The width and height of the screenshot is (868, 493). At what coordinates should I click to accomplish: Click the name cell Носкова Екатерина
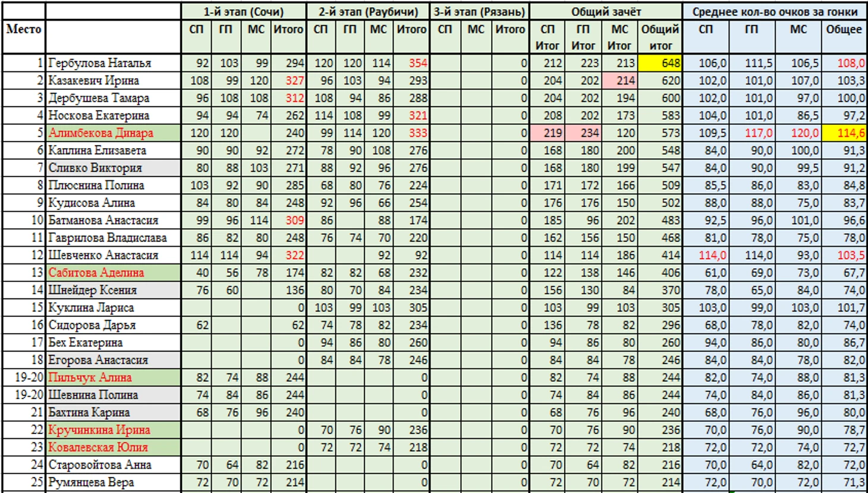point(113,115)
